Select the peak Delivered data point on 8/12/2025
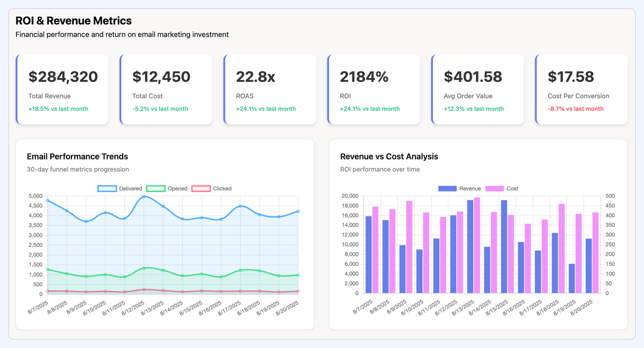 (x=143, y=197)
